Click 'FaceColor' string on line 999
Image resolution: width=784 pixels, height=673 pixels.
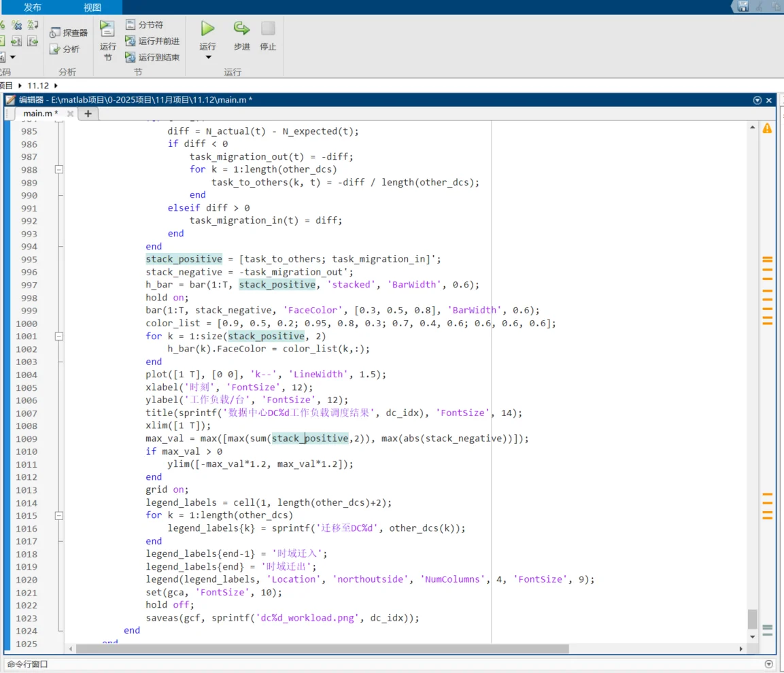point(313,310)
